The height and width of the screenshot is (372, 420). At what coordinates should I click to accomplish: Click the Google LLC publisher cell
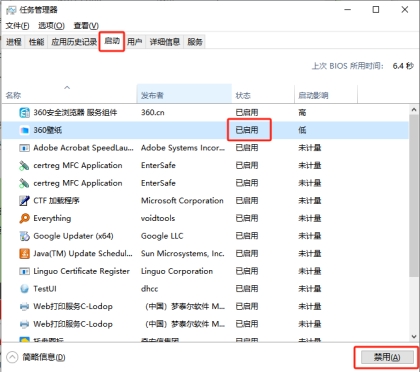click(162, 236)
